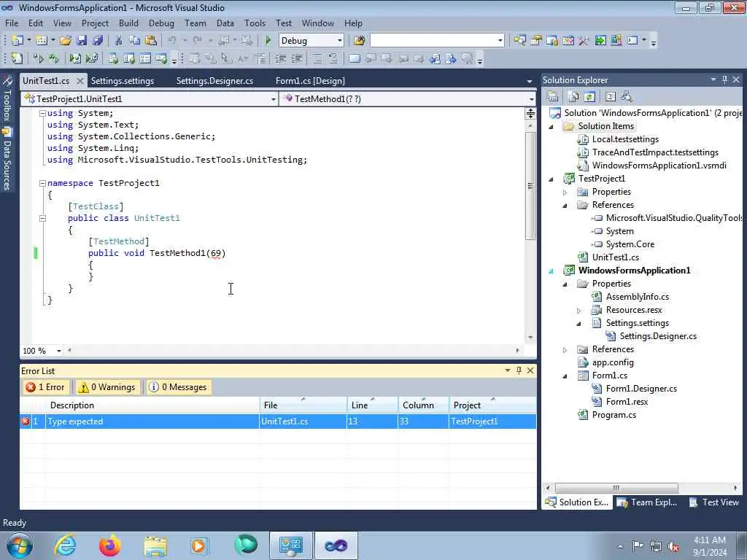The width and height of the screenshot is (747, 560).
Task: Expand TestProject1 Properties node
Action: click(x=565, y=192)
